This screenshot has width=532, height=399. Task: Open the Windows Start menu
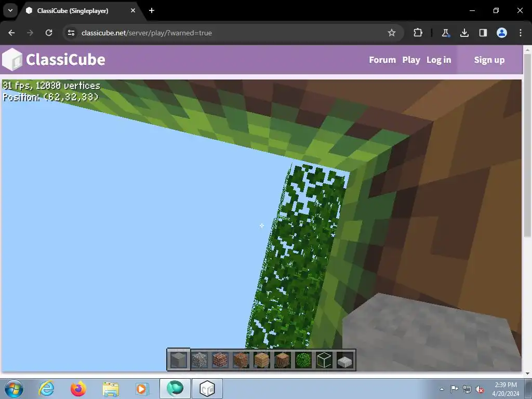14,389
